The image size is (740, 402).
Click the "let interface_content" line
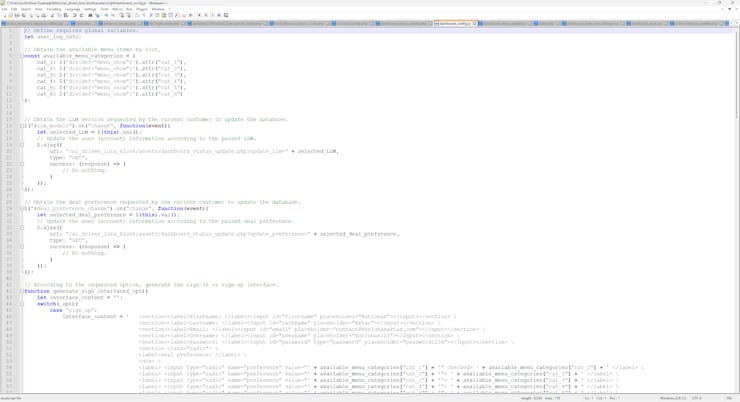(80, 298)
